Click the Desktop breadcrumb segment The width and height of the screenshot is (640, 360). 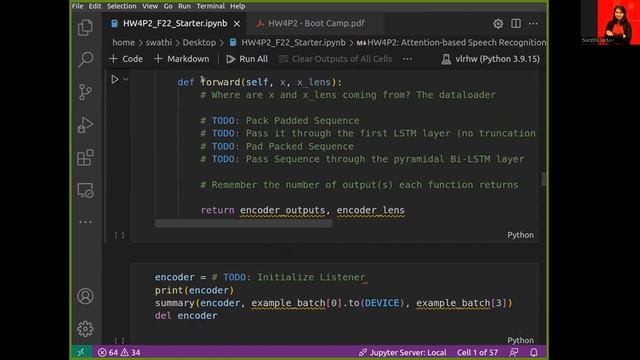tap(199, 42)
